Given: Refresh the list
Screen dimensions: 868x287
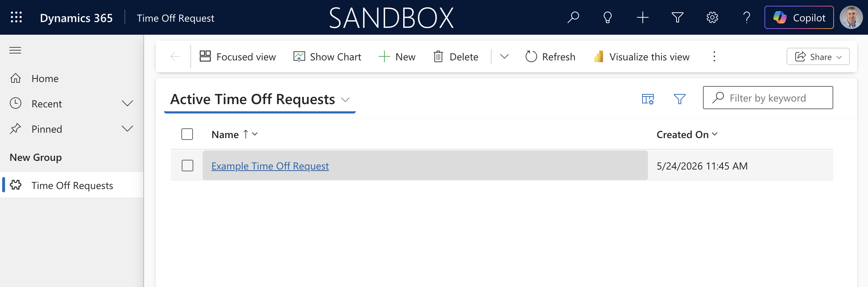Looking at the screenshot, I should 550,57.
